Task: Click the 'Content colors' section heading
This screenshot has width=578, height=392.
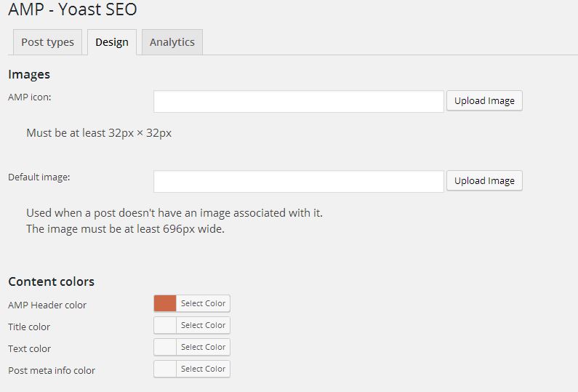Action: pos(51,281)
